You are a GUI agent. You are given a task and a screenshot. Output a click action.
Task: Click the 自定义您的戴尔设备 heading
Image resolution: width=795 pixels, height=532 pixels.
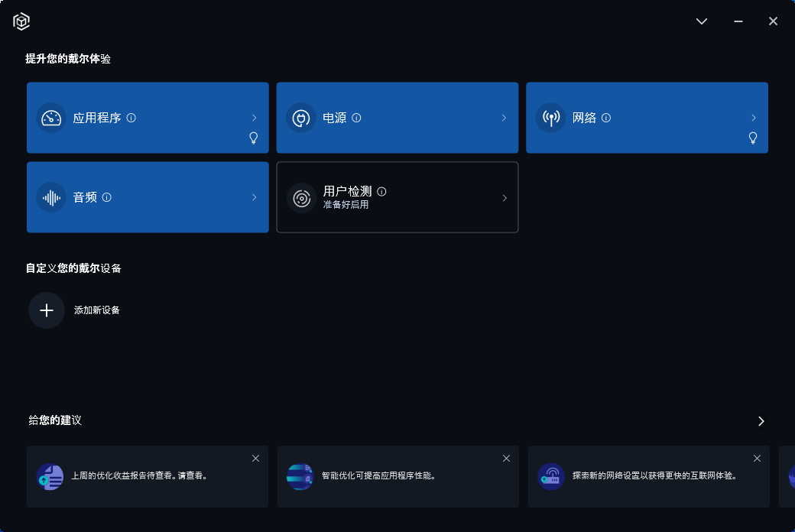(x=73, y=268)
